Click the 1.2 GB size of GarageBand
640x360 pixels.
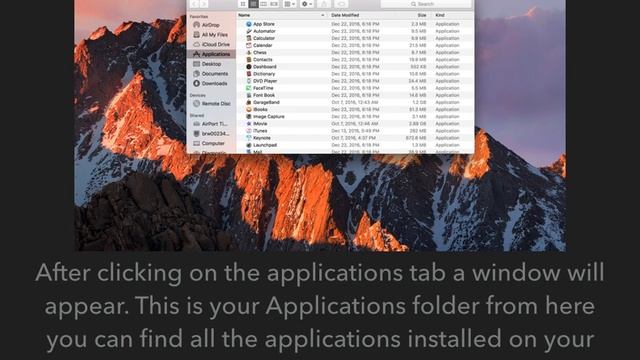[x=419, y=102]
